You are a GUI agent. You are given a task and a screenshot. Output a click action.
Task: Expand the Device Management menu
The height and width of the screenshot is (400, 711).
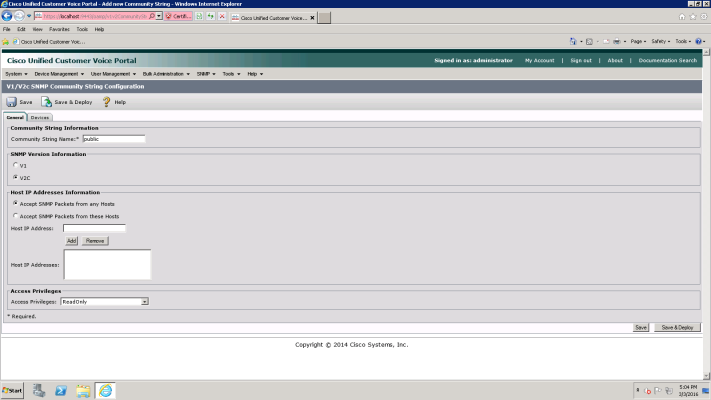(59, 74)
